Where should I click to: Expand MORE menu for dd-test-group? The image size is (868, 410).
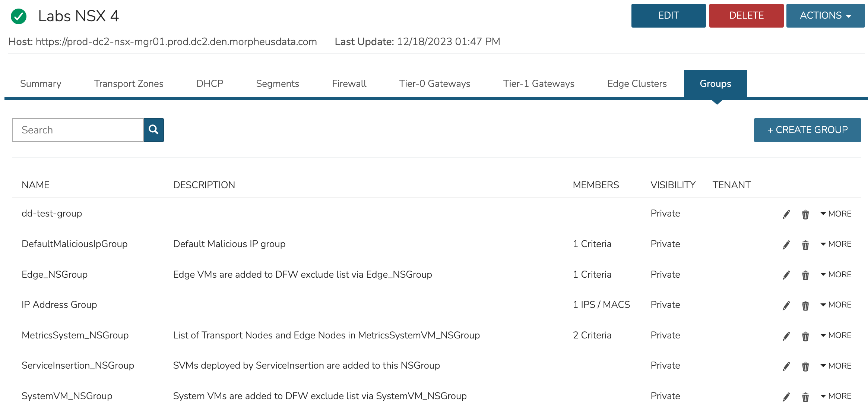[836, 214]
